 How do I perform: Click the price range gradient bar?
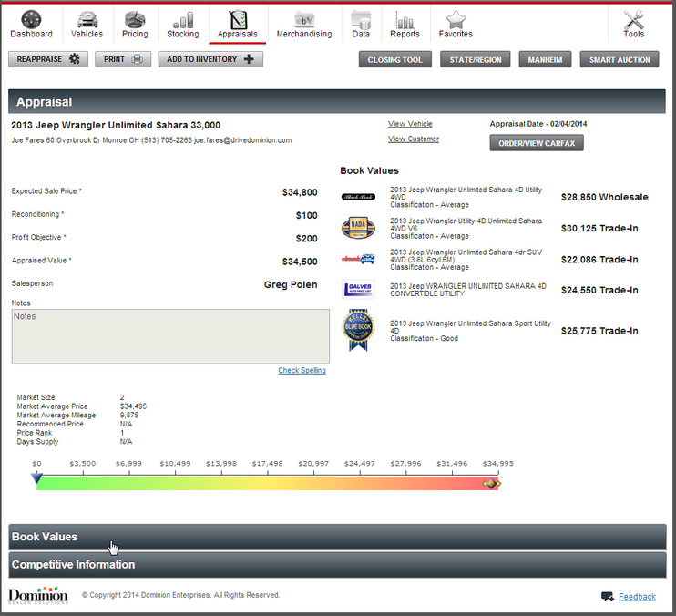pos(267,483)
